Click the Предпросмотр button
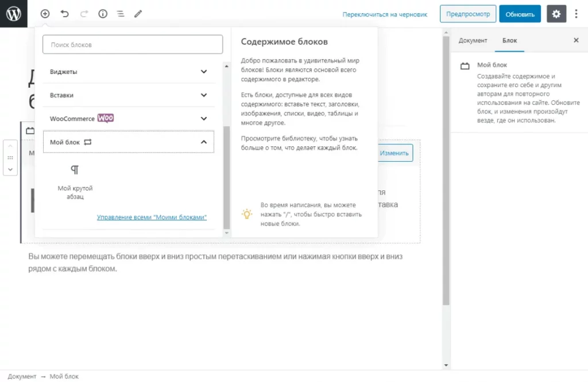 [467, 14]
